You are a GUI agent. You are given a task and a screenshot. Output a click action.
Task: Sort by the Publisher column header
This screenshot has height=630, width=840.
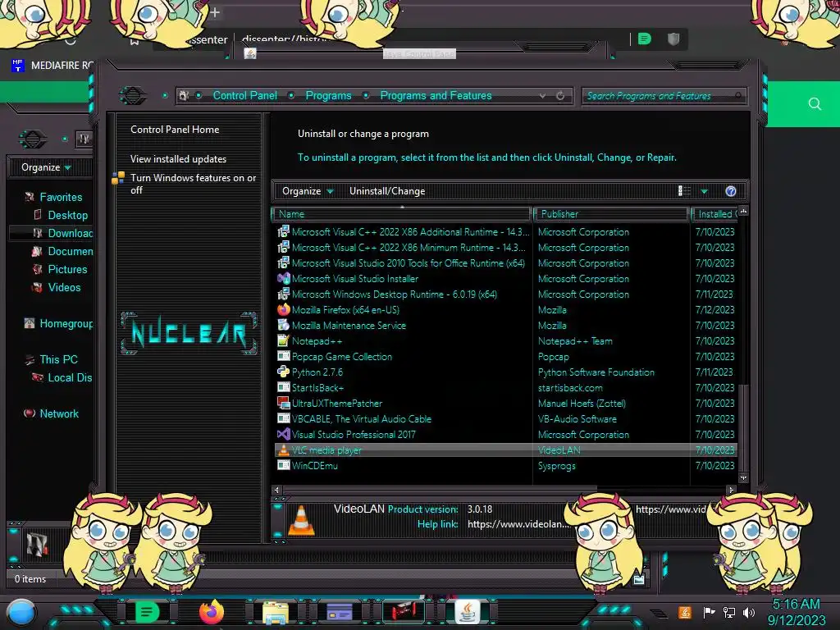click(x=610, y=214)
